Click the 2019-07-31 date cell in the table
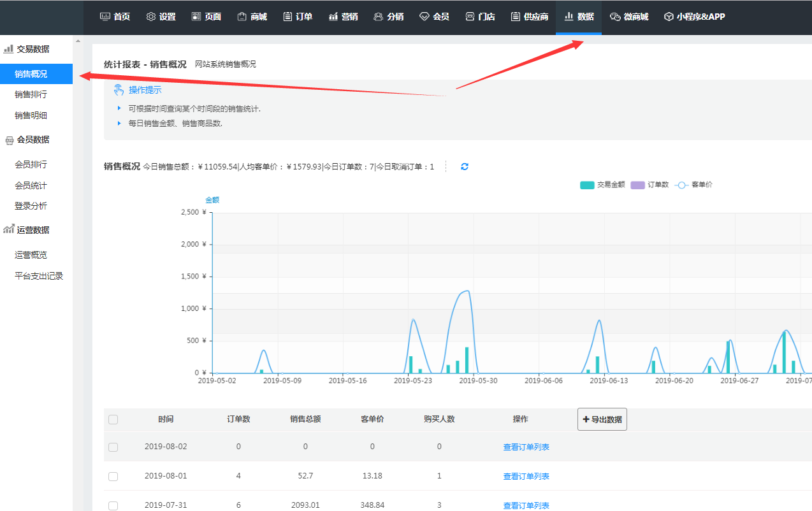Viewport: 812px width, 511px height. point(166,505)
